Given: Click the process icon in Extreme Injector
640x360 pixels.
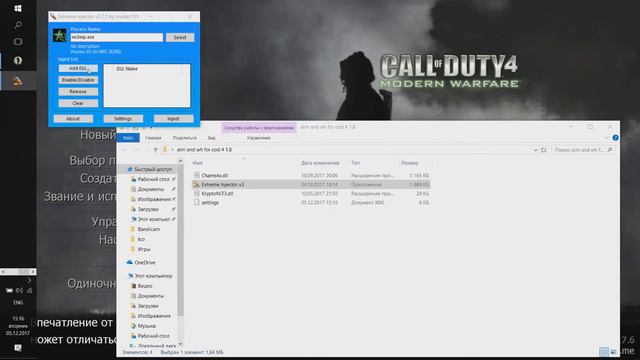Looking at the screenshot, I should [x=60, y=36].
